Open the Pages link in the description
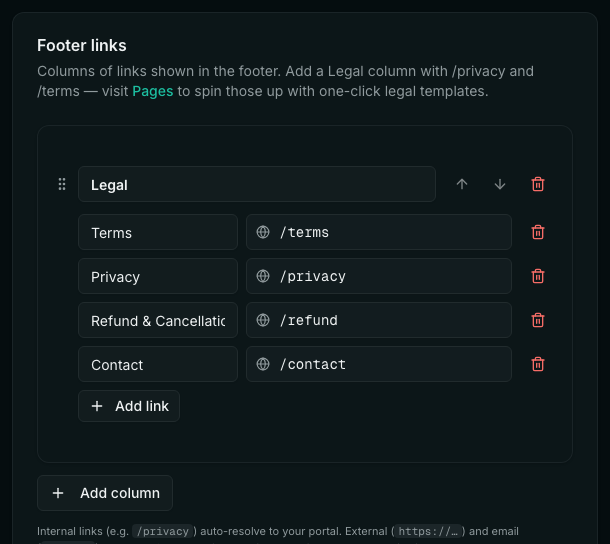 (152, 91)
